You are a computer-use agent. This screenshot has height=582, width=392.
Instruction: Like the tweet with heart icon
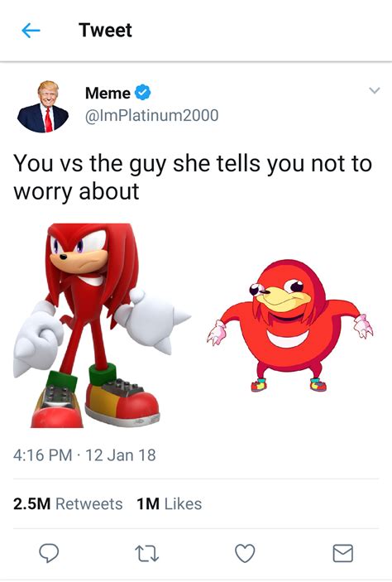(x=245, y=553)
